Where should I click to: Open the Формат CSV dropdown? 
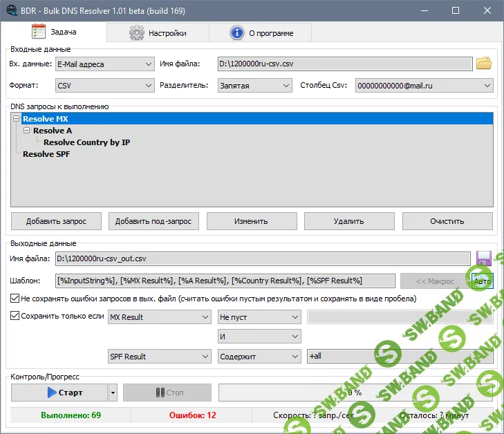[105, 86]
